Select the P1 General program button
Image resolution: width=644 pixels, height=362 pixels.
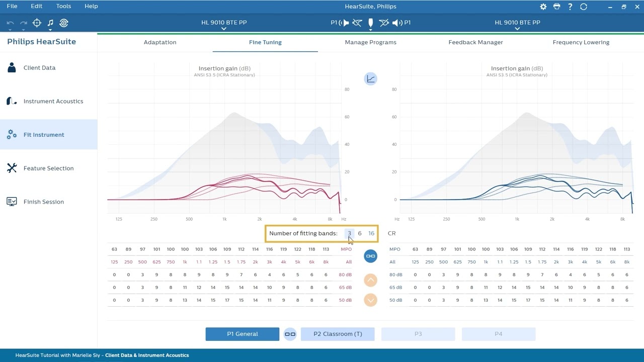pos(243,334)
